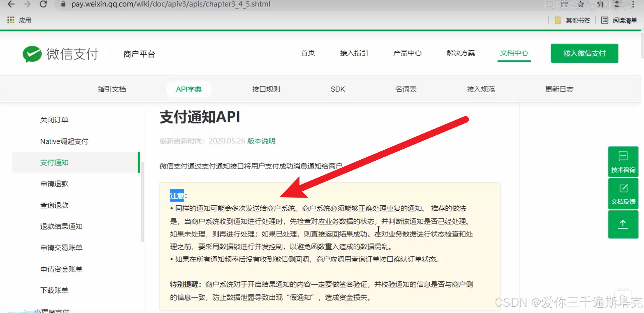Open the 其他书签 bookmarks folder

point(572,20)
